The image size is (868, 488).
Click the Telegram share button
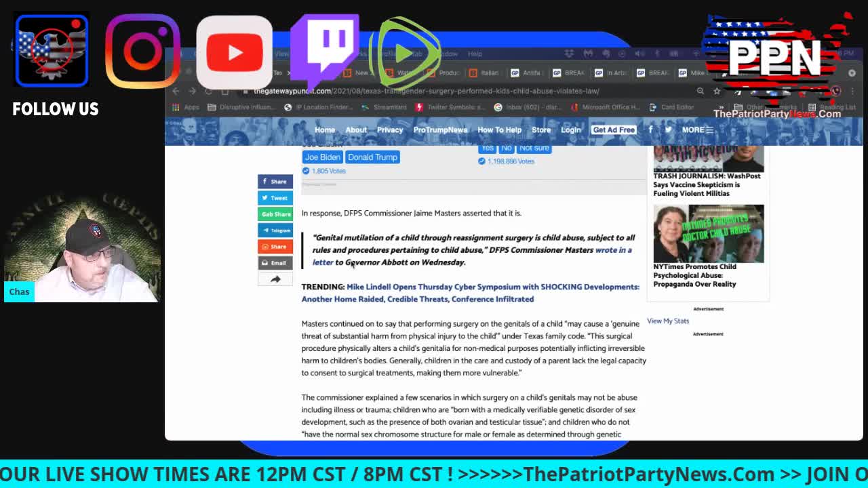pyautogui.click(x=275, y=230)
